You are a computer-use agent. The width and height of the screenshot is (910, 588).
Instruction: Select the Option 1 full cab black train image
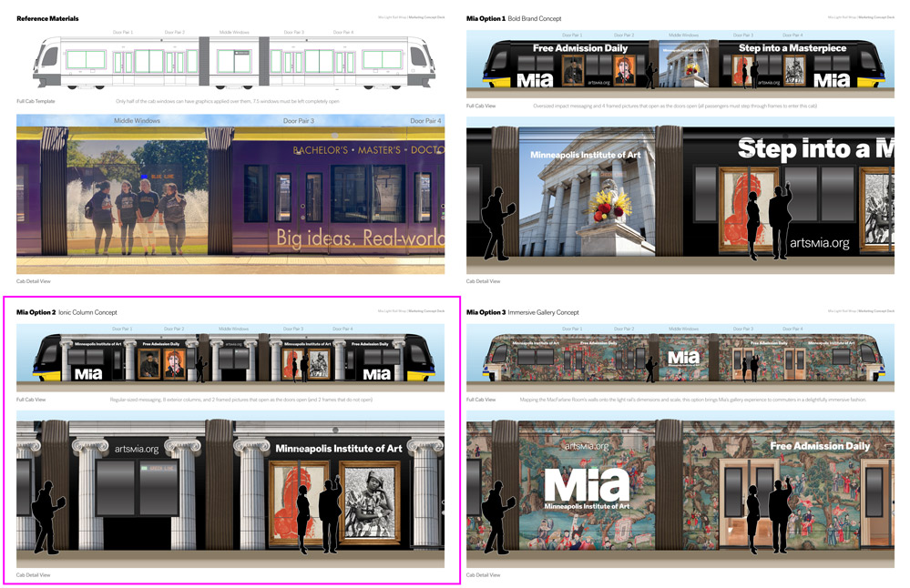[680, 64]
